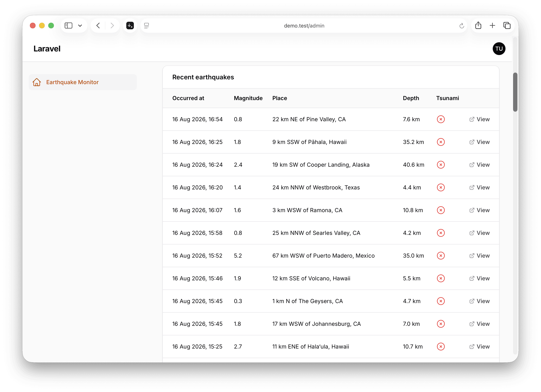Screen dimensions: 541x392
Task: Select the 16 Aug 2026, 15:25 timestamp
Action: (197, 347)
